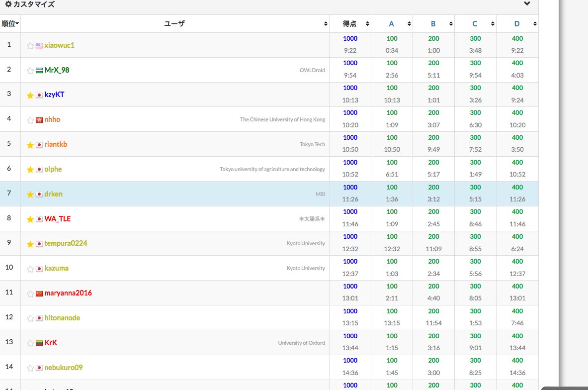This screenshot has height=390, width=588.
Task: Click the Japanese flag beside hitonanode
Action: click(38, 318)
